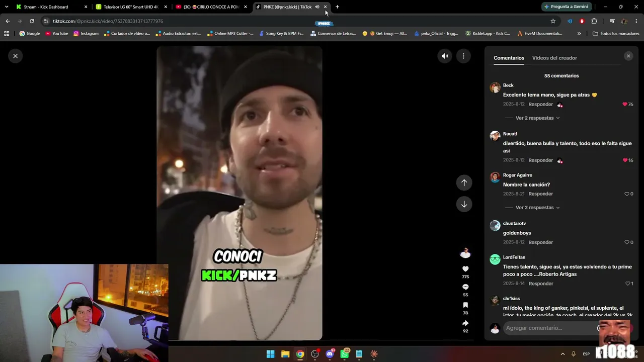Reply to Nuuutl's comment
Viewport: 644px width, 362px height.
(x=541, y=160)
